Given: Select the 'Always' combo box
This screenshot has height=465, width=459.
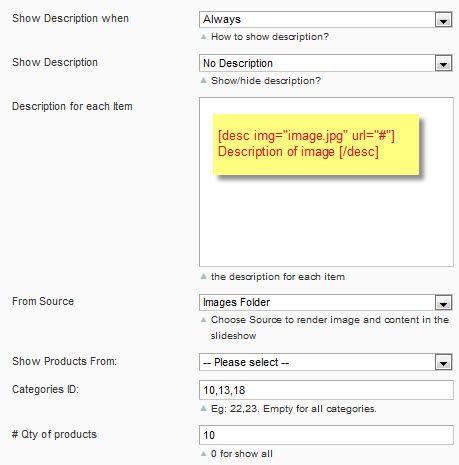Looking at the screenshot, I should click(x=326, y=20).
